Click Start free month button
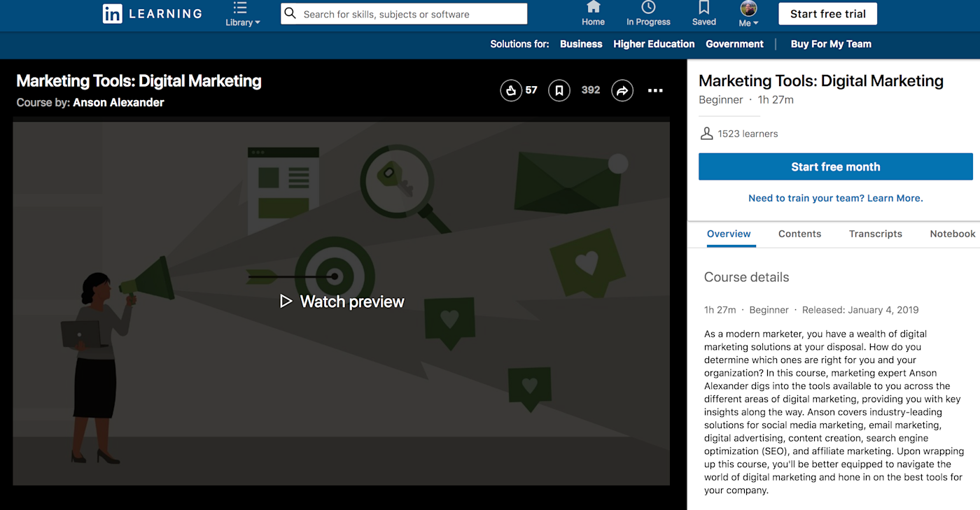The width and height of the screenshot is (980, 510). click(836, 167)
